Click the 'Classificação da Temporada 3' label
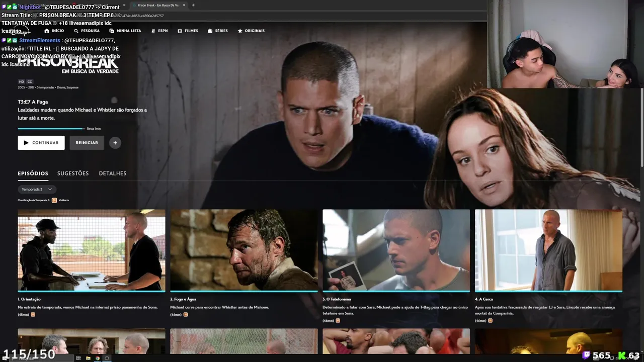 [x=34, y=200]
